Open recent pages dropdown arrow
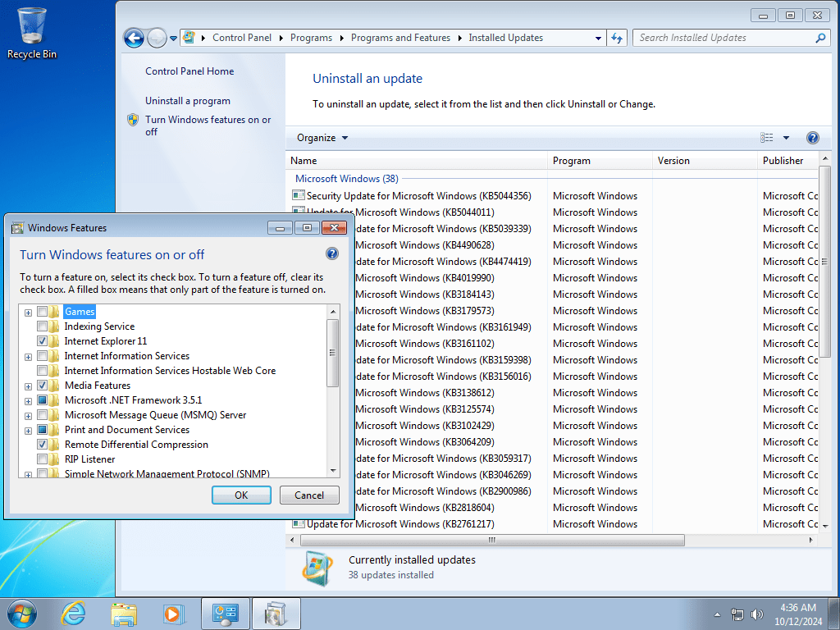The width and height of the screenshot is (840, 630). click(x=173, y=39)
